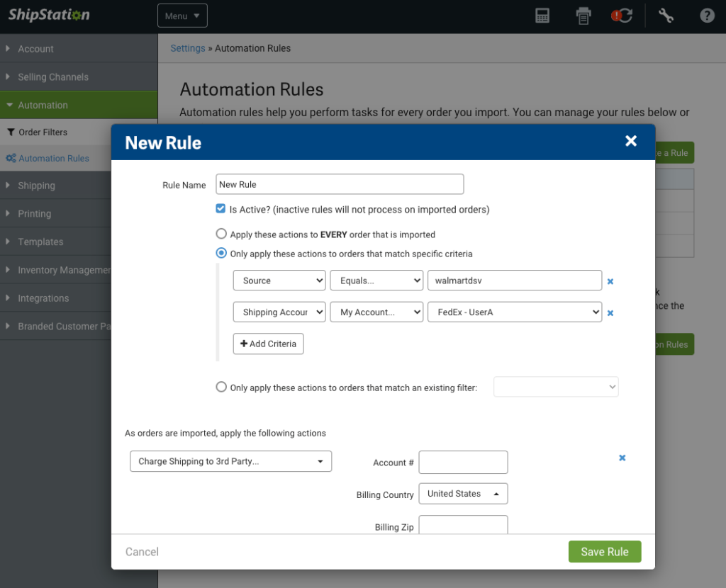Select only apply to specific criteria
726x588 pixels.
click(x=221, y=254)
